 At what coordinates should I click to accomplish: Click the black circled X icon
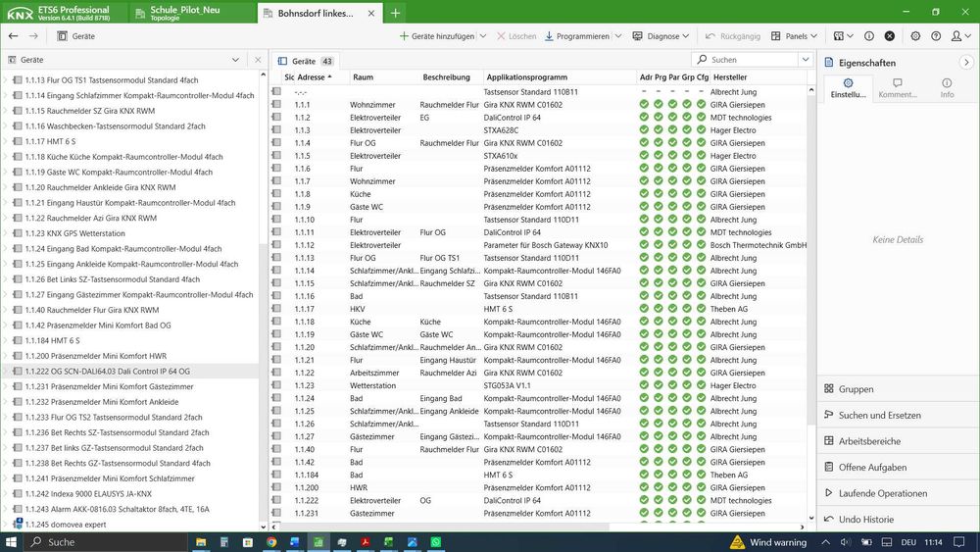[x=890, y=36]
